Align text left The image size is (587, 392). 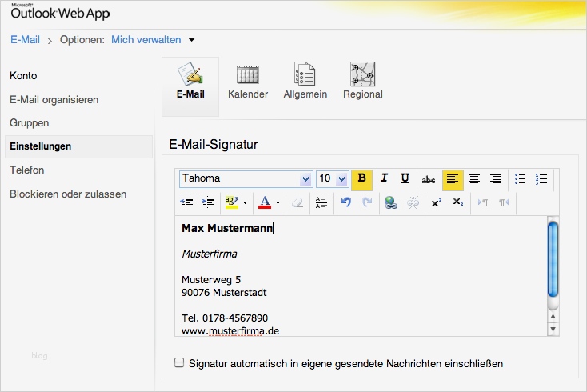[x=453, y=179]
